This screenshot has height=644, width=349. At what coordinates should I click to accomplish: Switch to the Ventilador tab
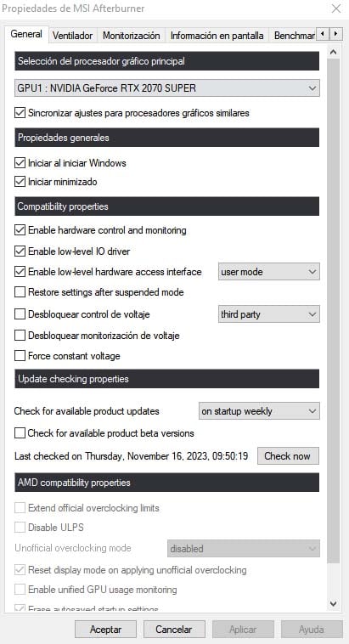[73, 36]
